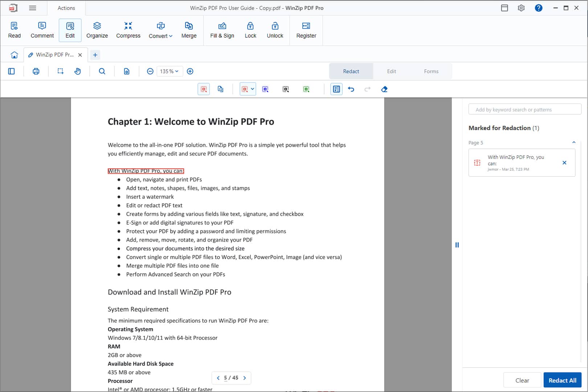Click the WinZip PDF Pro app logo
Screen dimensions: 588x392
coord(13,8)
